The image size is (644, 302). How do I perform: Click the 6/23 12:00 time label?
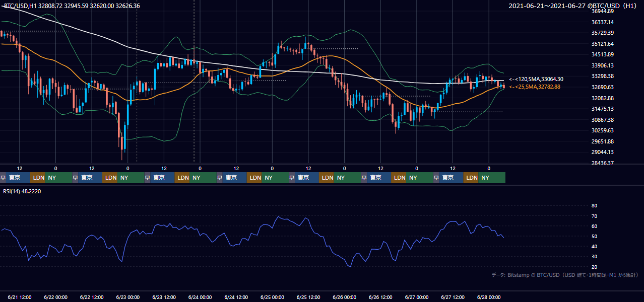[x=164, y=297]
